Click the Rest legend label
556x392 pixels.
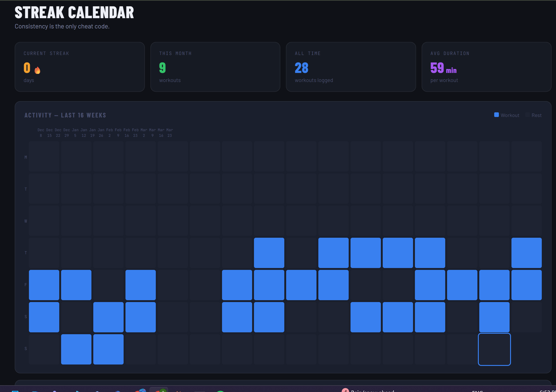click(536, 115)
